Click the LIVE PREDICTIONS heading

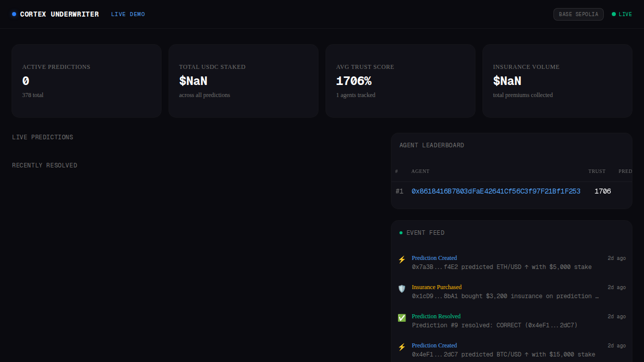[x=43, y=137]
